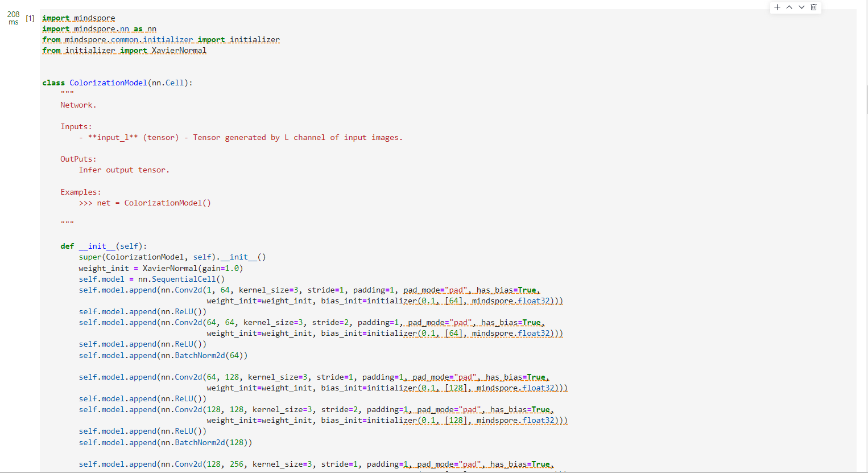Click the "208 ms" execution time
Viewport: 868px width, 473px height.
click(x=14, y=18)
